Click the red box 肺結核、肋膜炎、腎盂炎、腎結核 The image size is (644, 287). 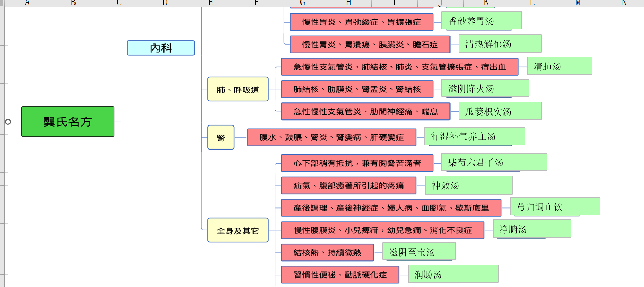point(357,89)
